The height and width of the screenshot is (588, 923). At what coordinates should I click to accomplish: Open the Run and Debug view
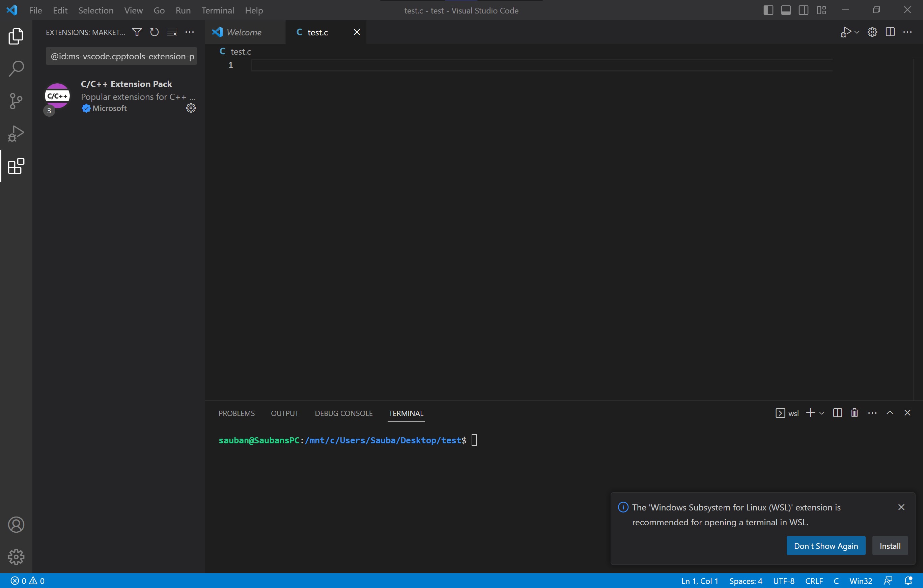point(16,133)
